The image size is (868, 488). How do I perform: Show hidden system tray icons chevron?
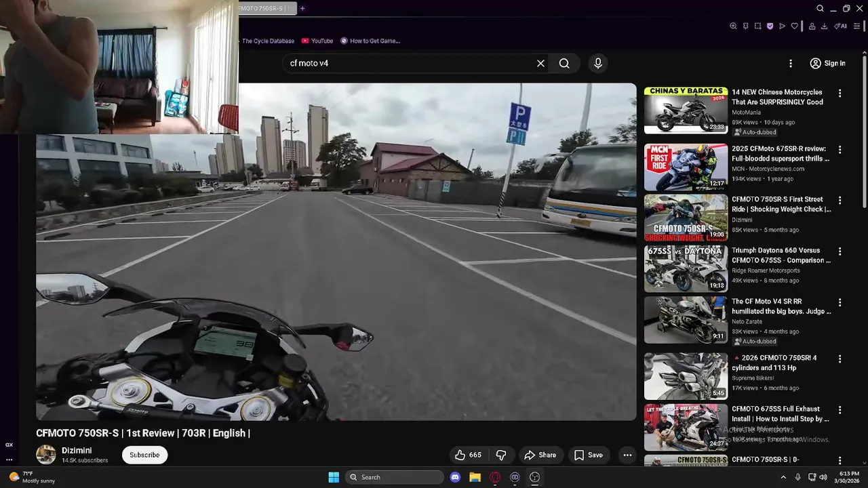click(x=784, y=477)
